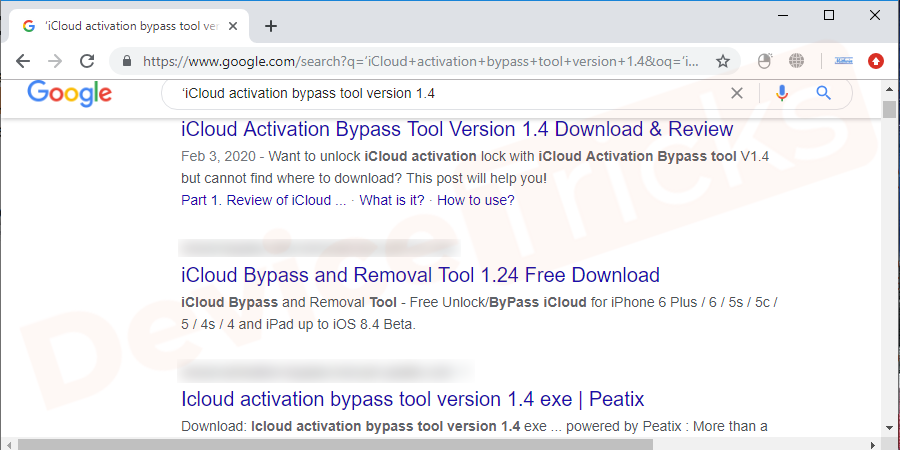The width and height of the screenshot is (900, 450).
Task: Click the globe extension icon
Action: 797,61
